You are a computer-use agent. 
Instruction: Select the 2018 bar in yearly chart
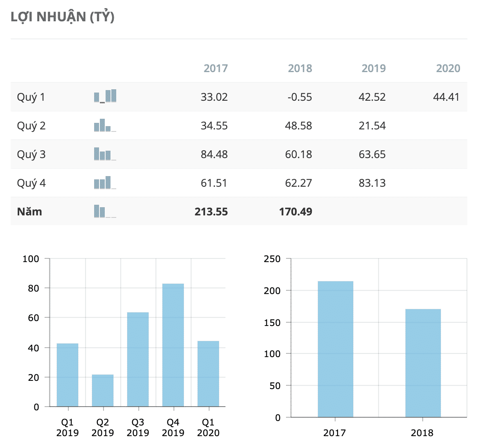(x=423, y=363)
